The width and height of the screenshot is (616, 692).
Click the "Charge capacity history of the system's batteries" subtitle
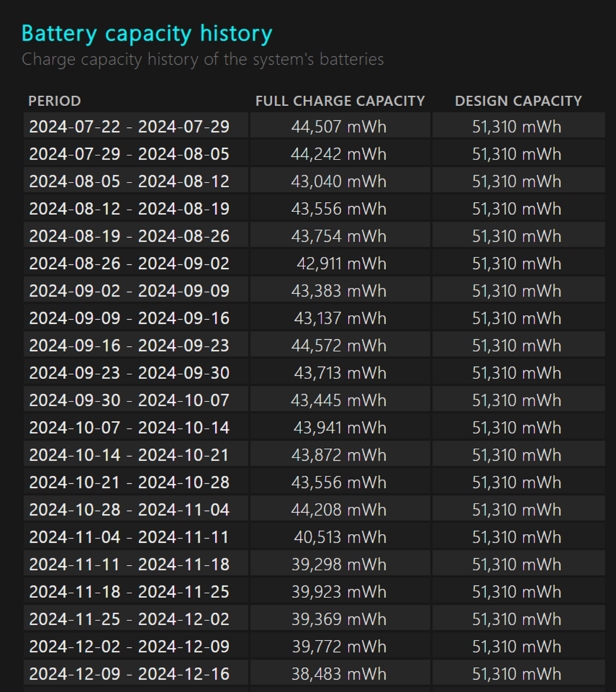point(203,59)
